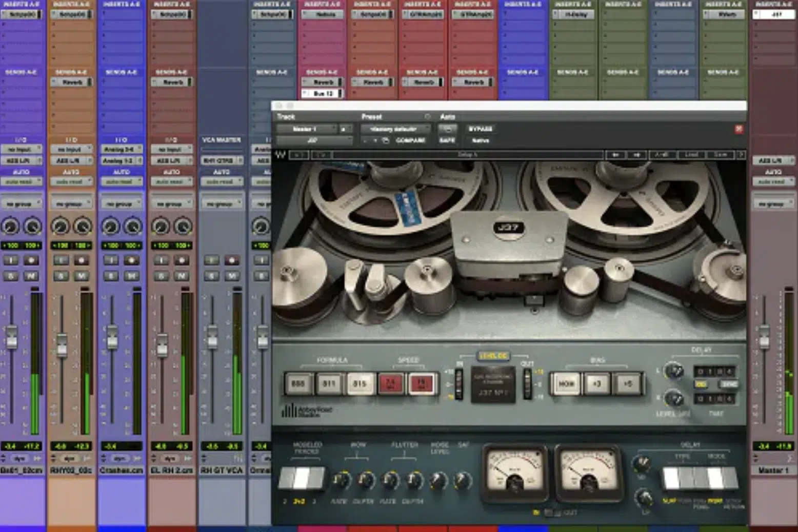Go to previous Waves preset arrow
Image resolution: width=798 pixels, height=532 pixels.
[615, 154]
